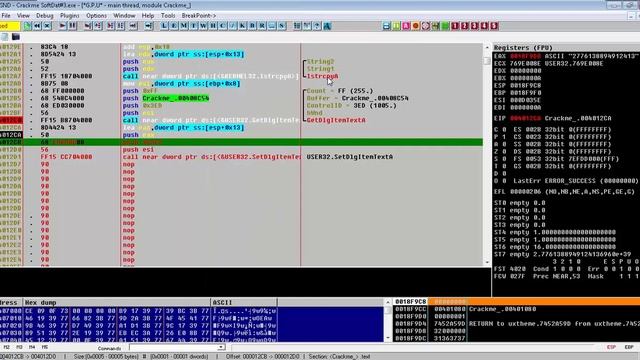Open Executable modules with E button
640x360 pixels.
174,26
